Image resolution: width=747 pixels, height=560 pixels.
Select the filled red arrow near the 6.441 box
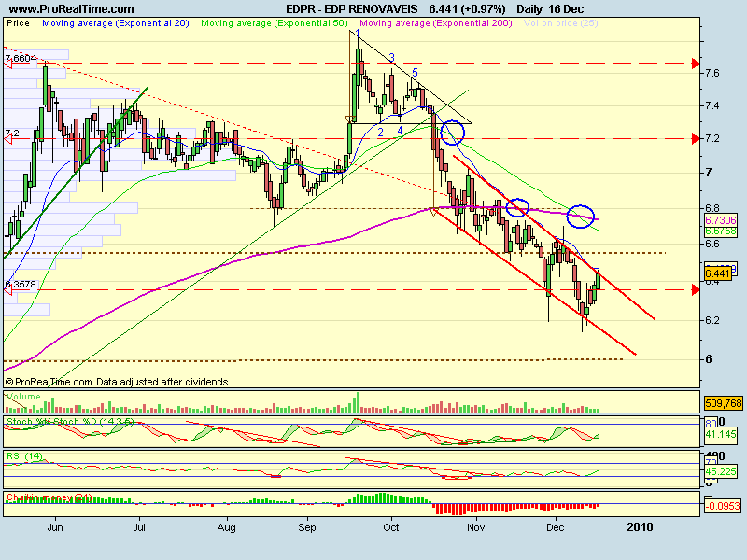coord(696,289)
